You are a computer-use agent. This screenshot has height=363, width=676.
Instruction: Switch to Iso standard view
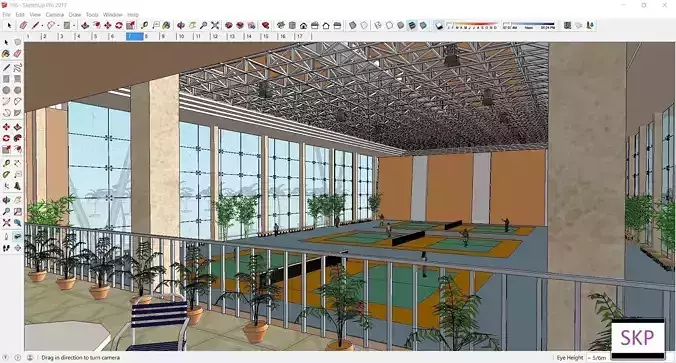(x=281, y=25)
